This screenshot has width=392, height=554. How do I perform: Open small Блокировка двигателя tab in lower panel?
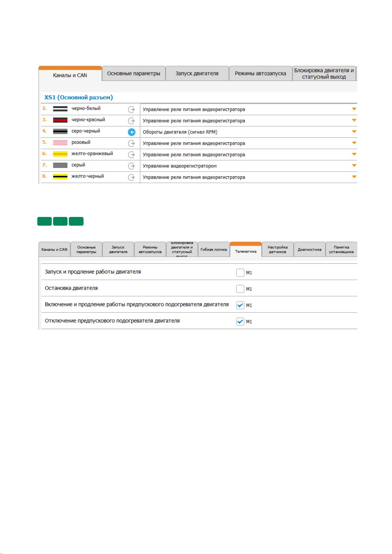coord(182,249)
